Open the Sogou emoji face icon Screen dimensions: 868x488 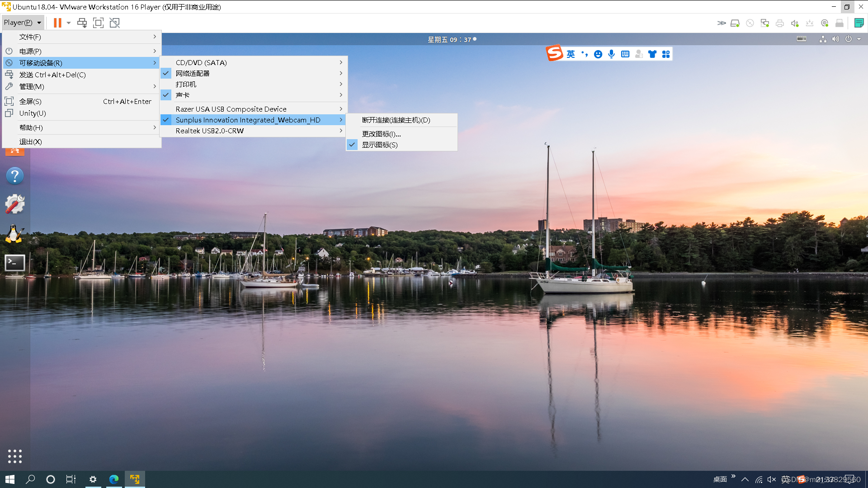pos(598,54)
